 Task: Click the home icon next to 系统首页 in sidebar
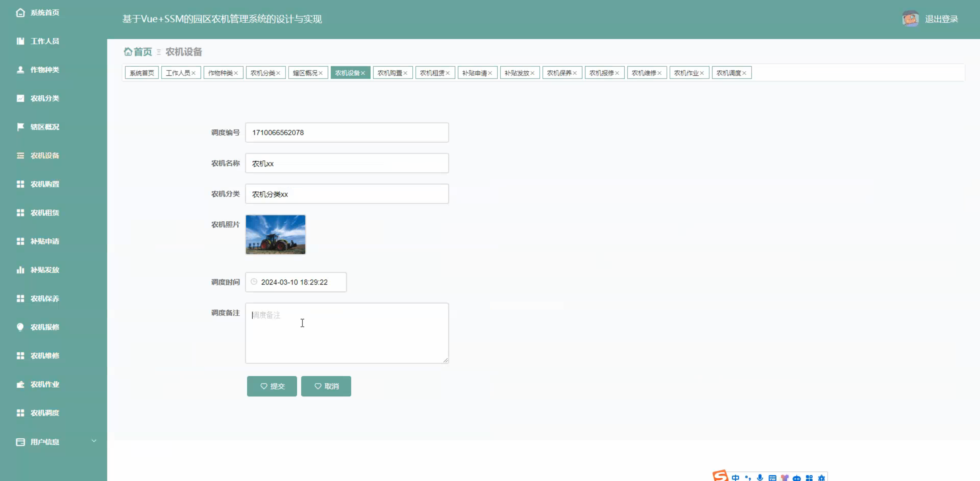[x=20, y=13]
